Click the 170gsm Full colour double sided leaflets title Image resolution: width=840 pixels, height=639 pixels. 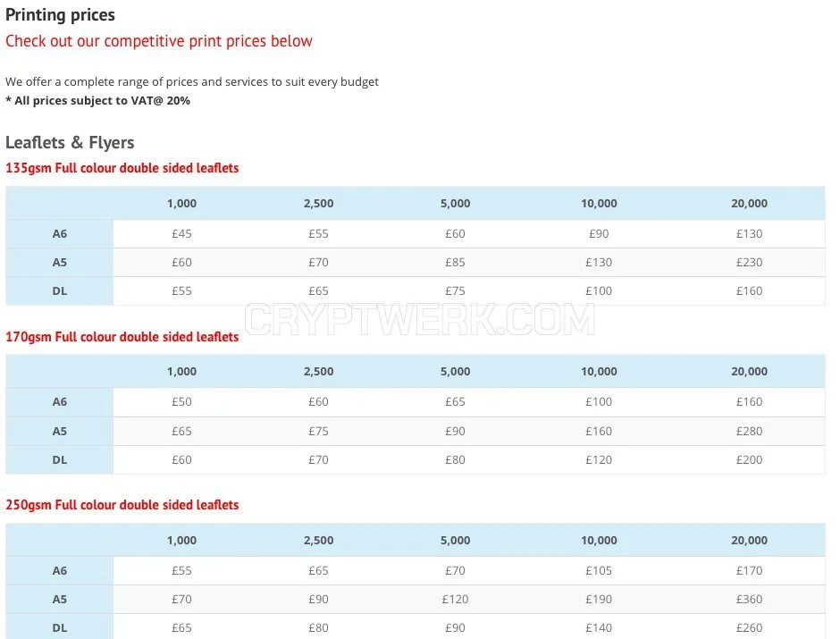[122, 337]
